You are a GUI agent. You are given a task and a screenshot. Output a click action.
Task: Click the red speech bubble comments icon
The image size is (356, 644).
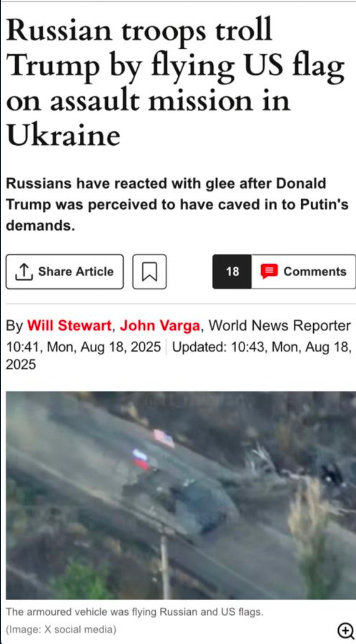[269, 271]
